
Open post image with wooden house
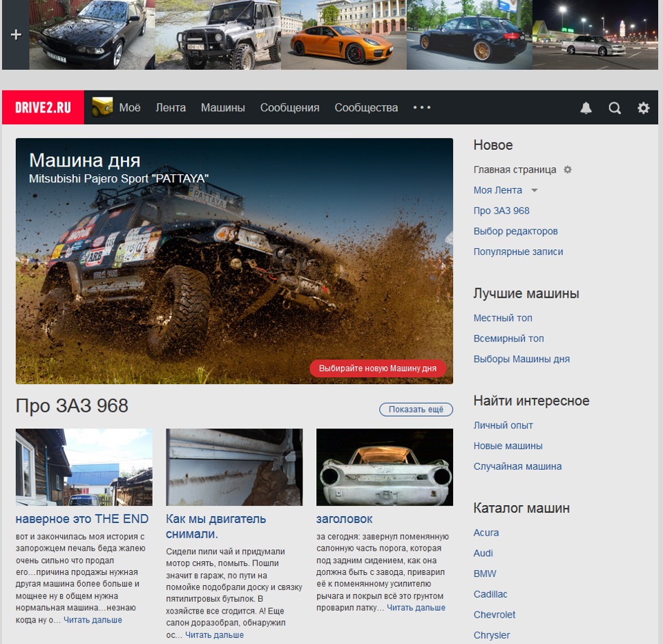pyautogui.click(x=84, y=467)
